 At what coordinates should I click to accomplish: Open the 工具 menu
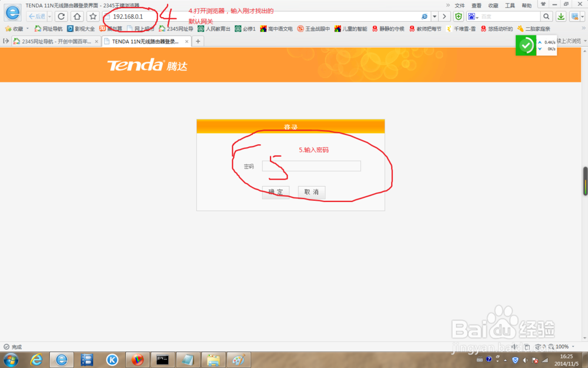pos(510,6)
